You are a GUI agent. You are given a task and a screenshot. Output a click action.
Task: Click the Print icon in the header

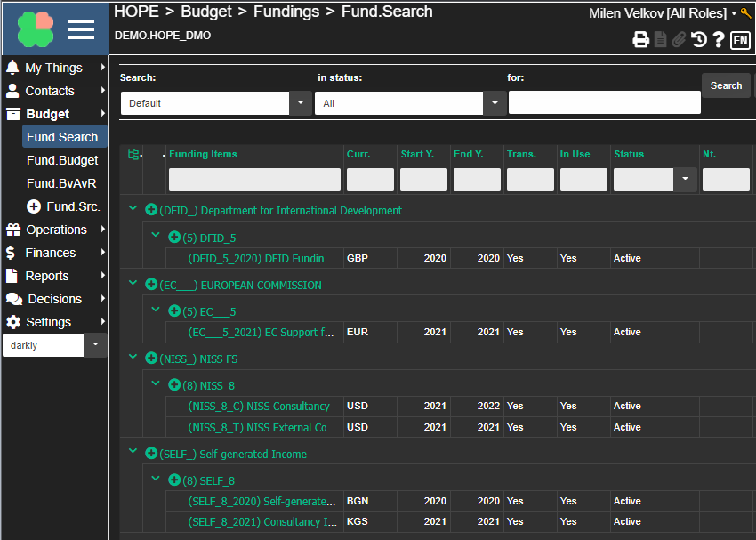[x=640, y=39]
